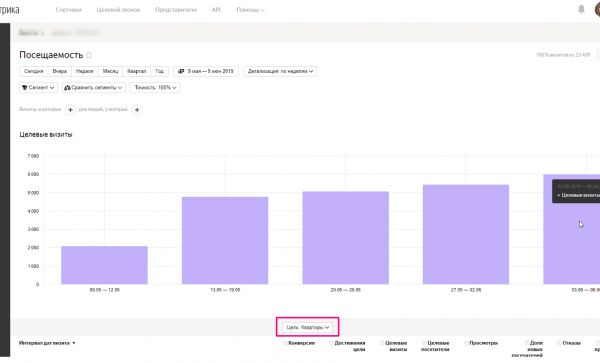Open the Детализация: по неделям dropdown

[x=280, y=71]
